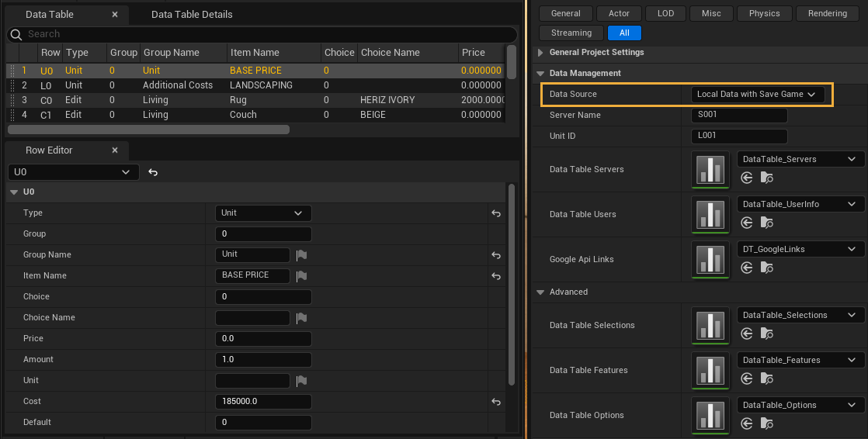Click the Data Table Selections asset thumbnail
Image resolution: width=868 pixels, height=439 pixels.
[x=710, y=325]
